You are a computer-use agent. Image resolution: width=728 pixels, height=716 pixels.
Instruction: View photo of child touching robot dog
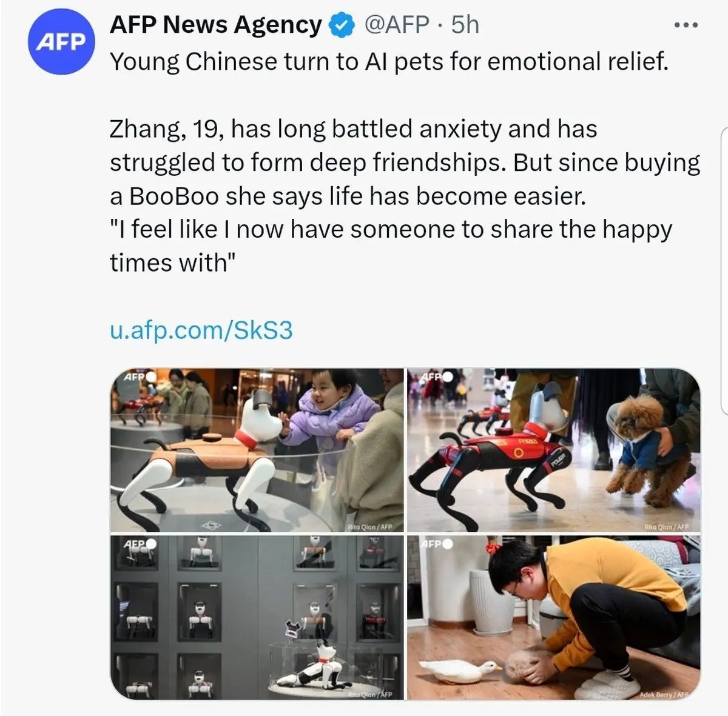(x=257, y=450)
